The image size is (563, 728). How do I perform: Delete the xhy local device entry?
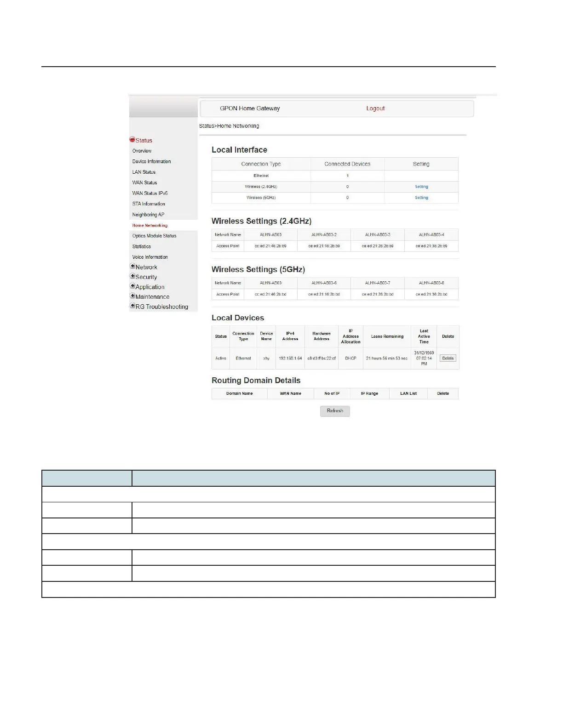click(x=448, y=358)
